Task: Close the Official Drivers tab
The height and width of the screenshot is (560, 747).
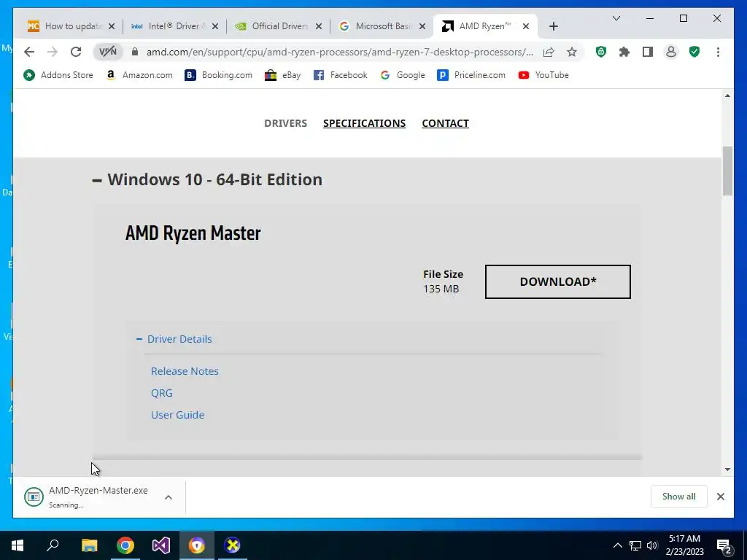Action: coord(319,26)
